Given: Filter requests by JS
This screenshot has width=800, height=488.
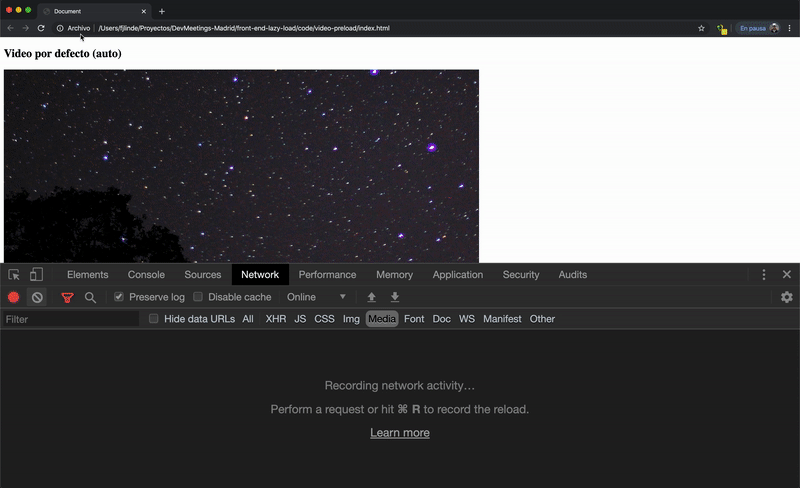Looking at the screenshot, I should click(x=300, y=319).
